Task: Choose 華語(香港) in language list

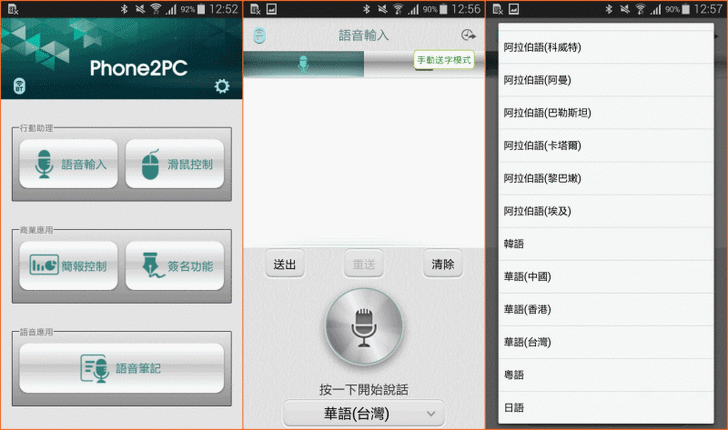Action: point(606,309)
